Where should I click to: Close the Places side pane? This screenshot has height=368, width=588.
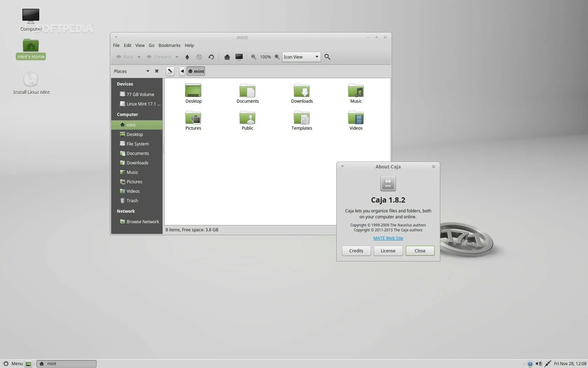click(x=157, y=71)
